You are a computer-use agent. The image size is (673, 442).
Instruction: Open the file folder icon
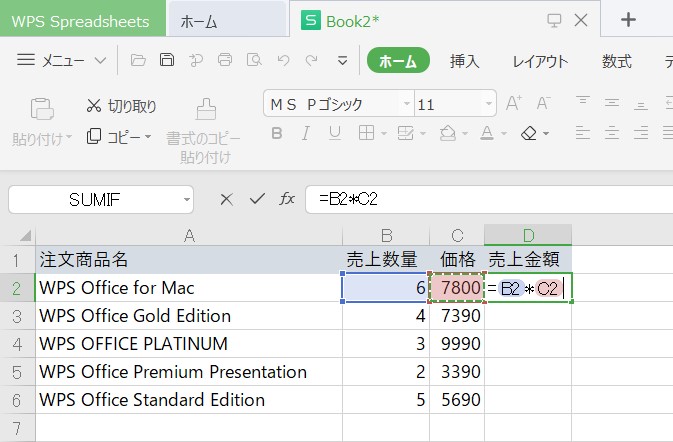[x=138, y=60]
